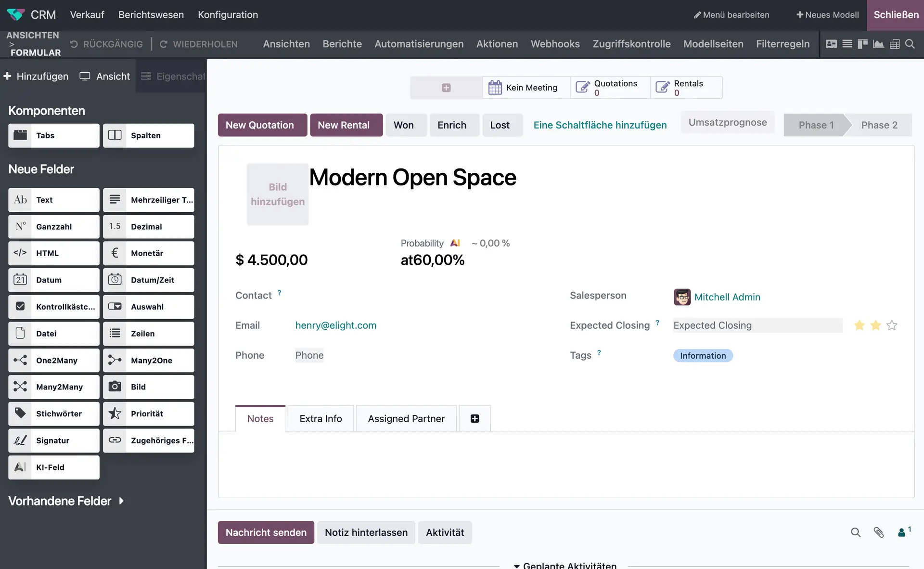Click the search magnifier icon in the toolbar
Screen dimensions: 924x569
(910, 44)
